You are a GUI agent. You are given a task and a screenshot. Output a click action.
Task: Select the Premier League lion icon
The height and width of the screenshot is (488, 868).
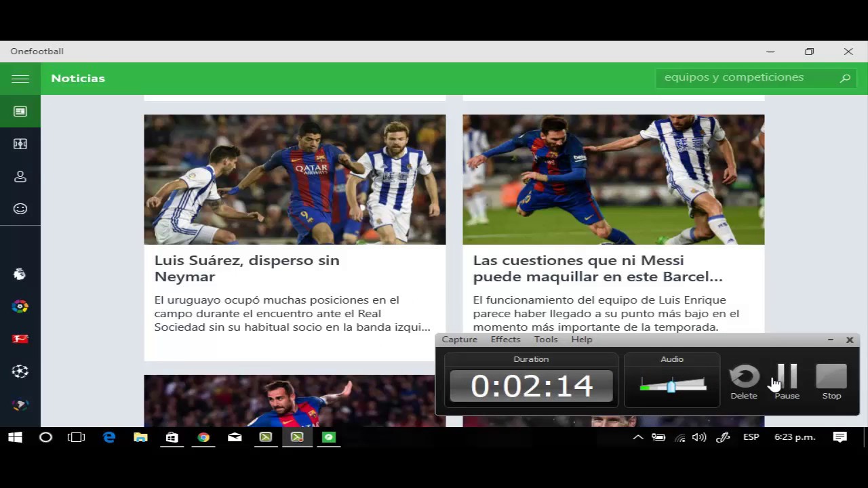[20, 274]
